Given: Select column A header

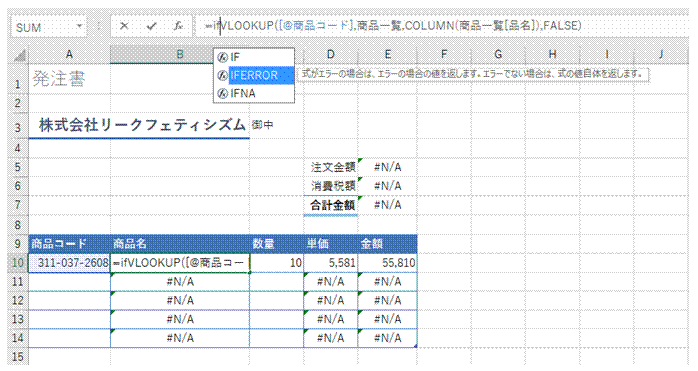Looking at the screenshot, I should click(x=69, y=55).
